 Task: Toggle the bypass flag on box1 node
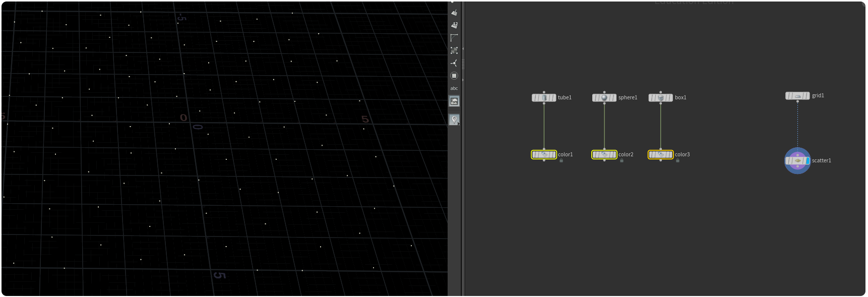pos(651,98)
